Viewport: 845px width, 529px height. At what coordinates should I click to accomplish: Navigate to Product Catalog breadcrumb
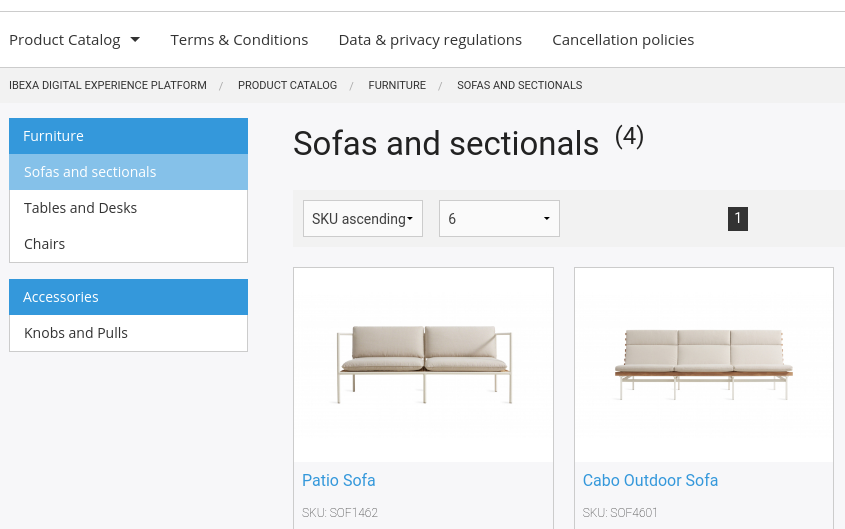coord(287,85)
